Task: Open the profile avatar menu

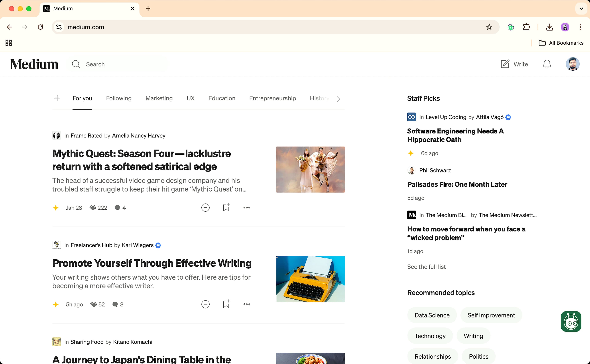Action: (x=572, y=64)
